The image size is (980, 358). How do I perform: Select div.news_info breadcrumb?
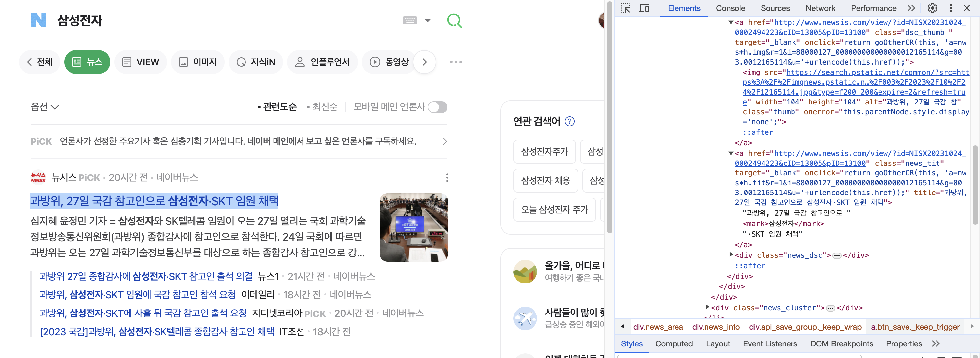point(716,327)
